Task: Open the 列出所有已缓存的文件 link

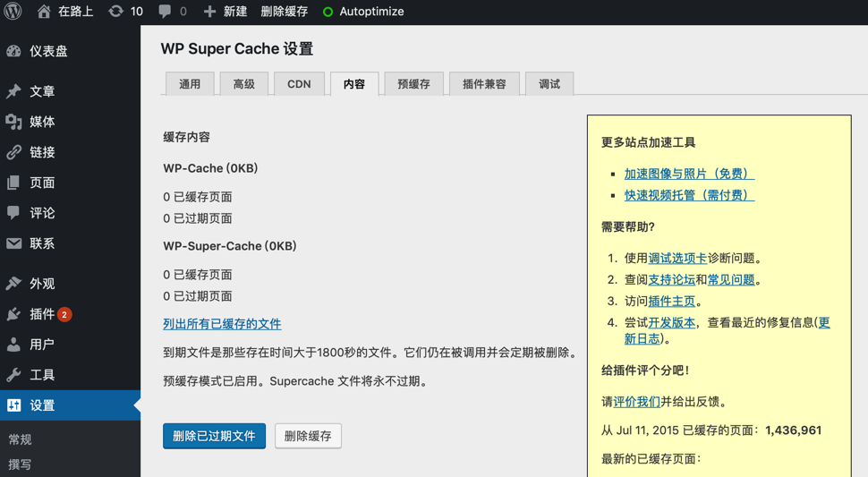Action: (222, 324)
